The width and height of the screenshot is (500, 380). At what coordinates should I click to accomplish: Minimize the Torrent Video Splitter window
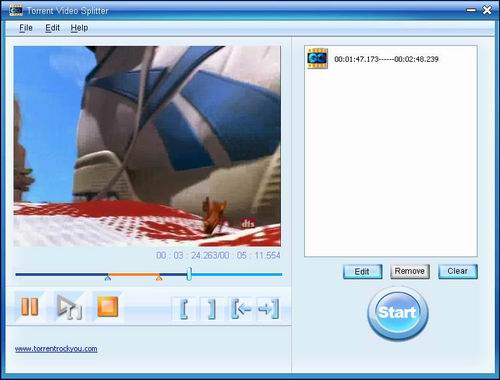[471, 10]
